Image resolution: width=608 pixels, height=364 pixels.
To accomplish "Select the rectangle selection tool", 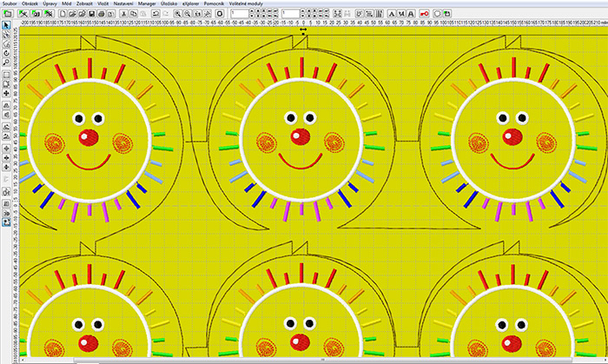I will 6,75.
